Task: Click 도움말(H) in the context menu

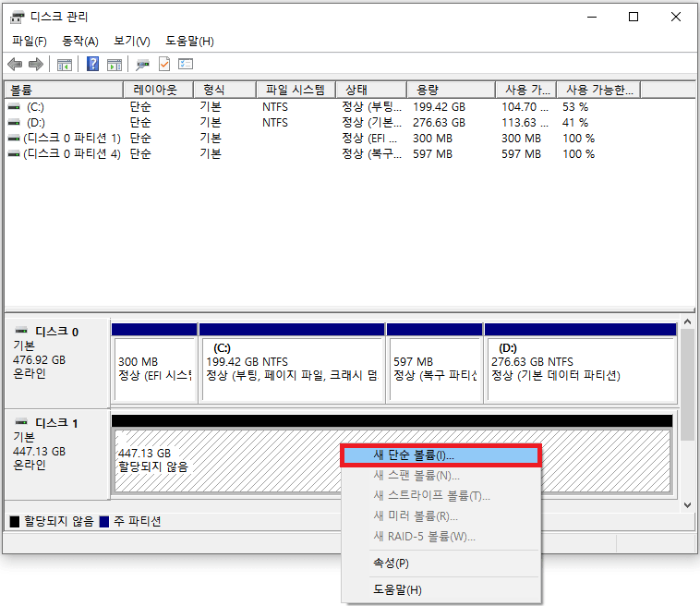Action: 397,590
